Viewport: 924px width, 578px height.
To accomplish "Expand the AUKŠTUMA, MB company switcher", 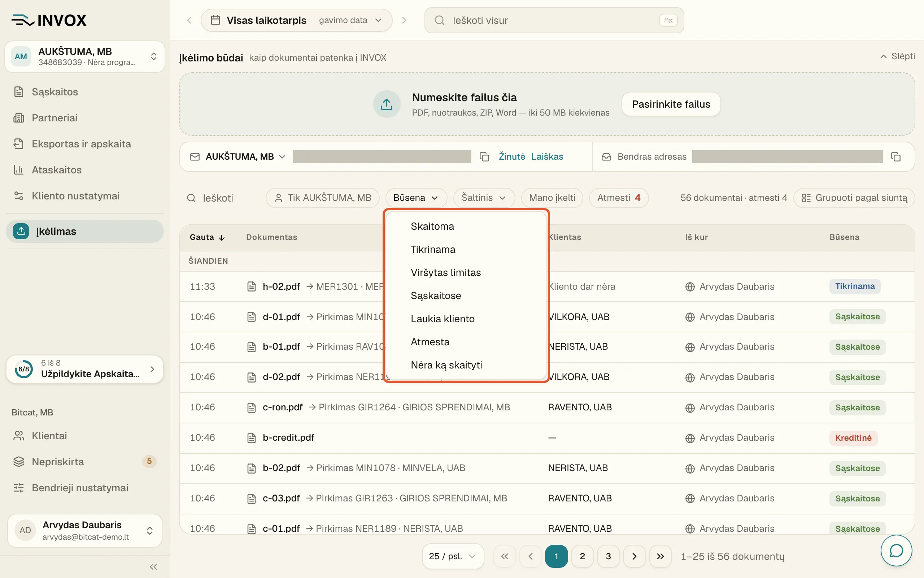I will click(x=85, y=57).
